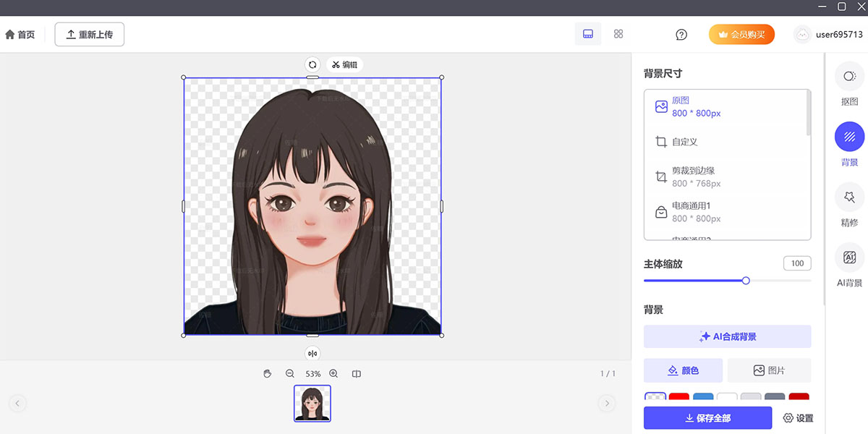Open the help question mark
868x434 pixels.
pyautogui.click(x=681, y=34)
